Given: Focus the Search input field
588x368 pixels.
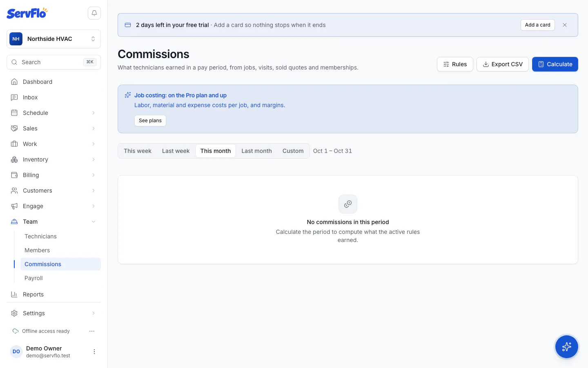Looking at the screenshot, I should click(x=53, y=62).
